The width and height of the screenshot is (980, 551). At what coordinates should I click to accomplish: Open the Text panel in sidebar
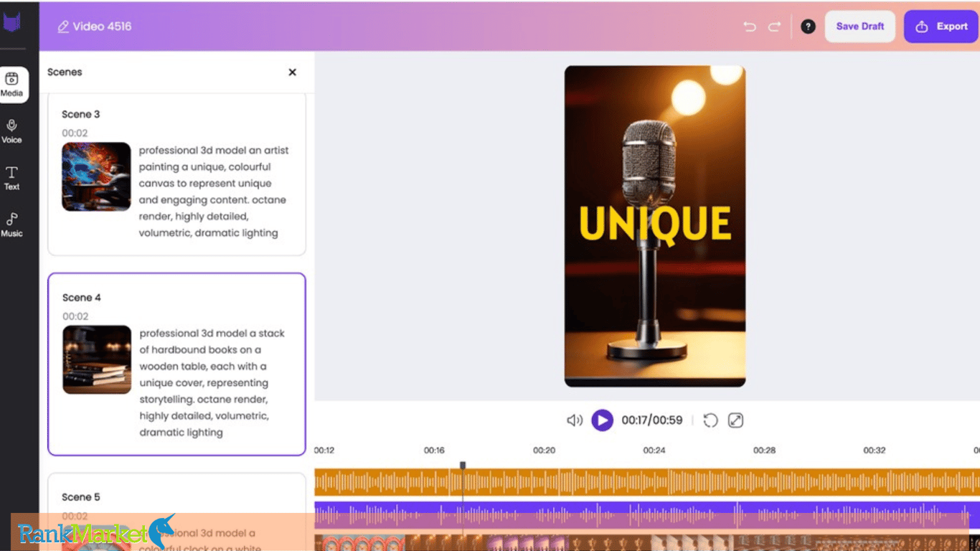pos(12,178)
